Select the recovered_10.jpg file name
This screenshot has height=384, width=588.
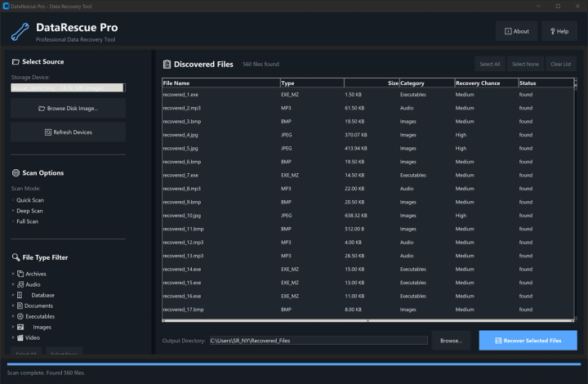tap(182, 216)
